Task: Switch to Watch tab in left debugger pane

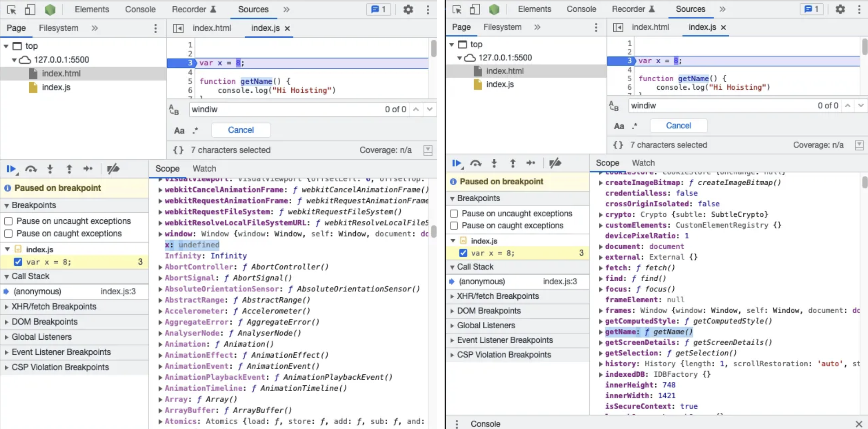Action: (204, 169)
